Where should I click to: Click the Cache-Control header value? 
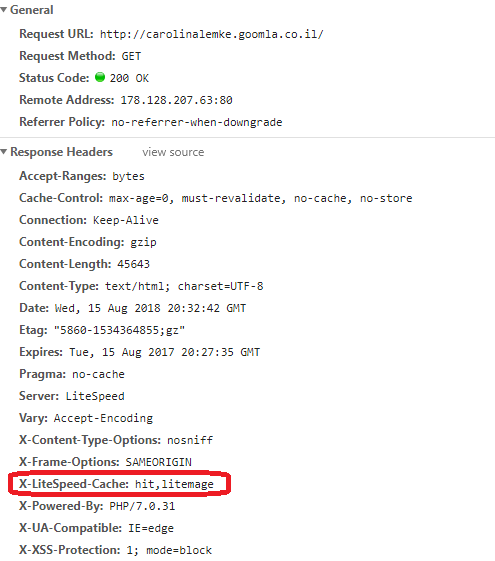coord(260,198)
